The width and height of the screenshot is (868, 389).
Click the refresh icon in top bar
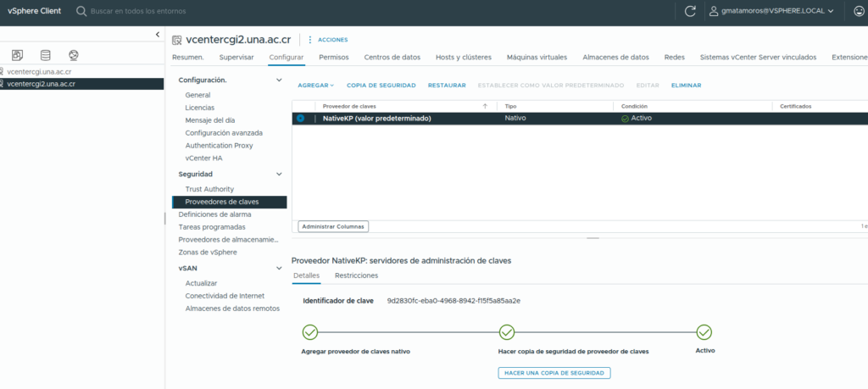coord(690,11)
